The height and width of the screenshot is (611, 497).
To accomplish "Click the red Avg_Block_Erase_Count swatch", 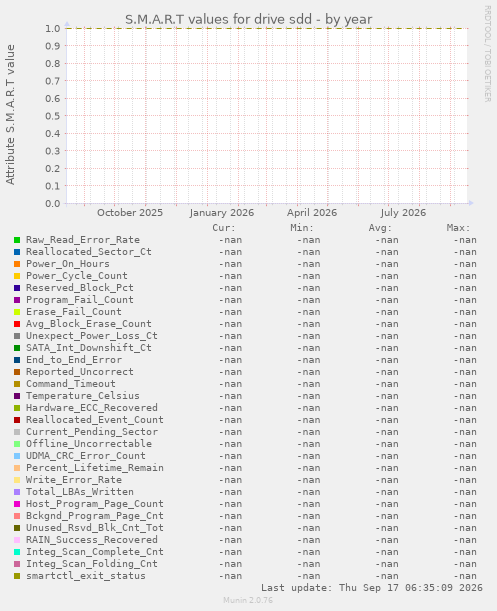I will tap(17, 324).
